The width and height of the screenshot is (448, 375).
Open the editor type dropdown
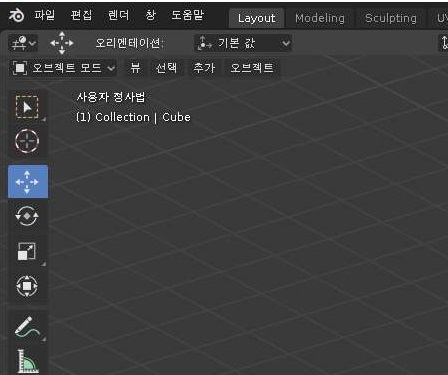pyautogui.click(x=23, y=43)
